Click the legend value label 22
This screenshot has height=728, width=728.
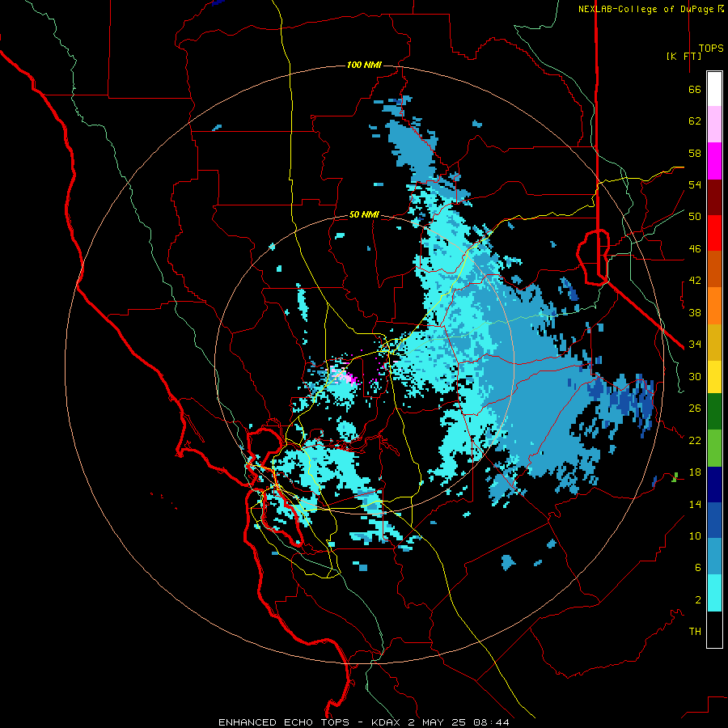[x=695, y=441]
